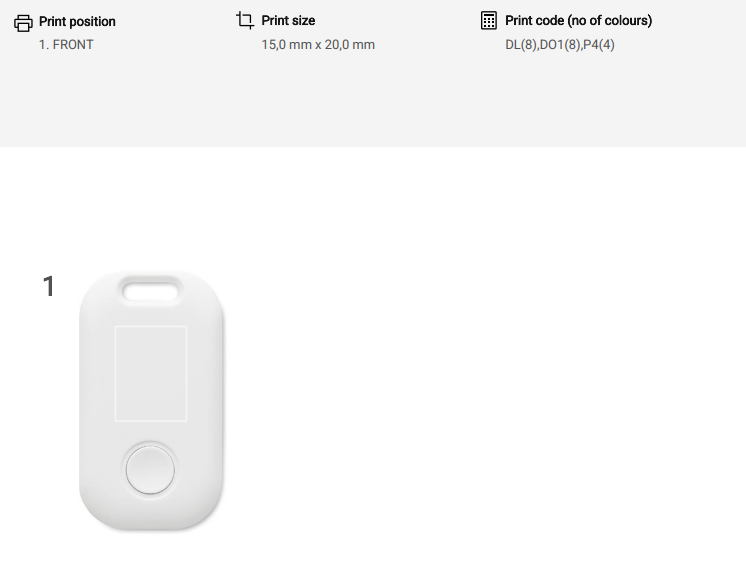Click inside the rectangular print area outline

150,371
